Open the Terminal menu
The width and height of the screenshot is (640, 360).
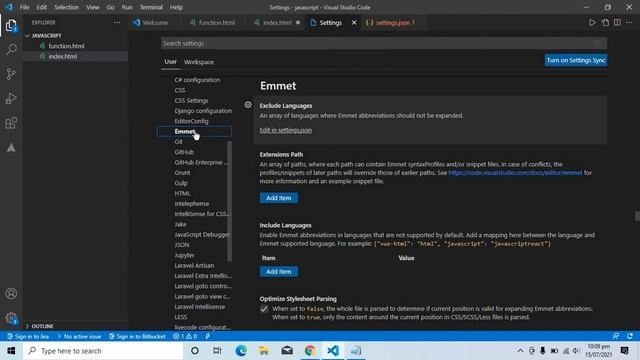[151, 7]
